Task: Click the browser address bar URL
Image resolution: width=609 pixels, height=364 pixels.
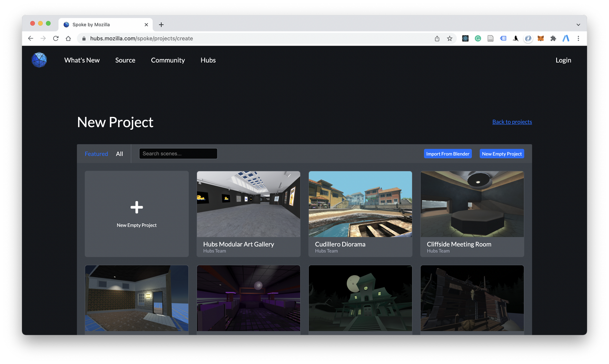Action: (x=141, y=38)
